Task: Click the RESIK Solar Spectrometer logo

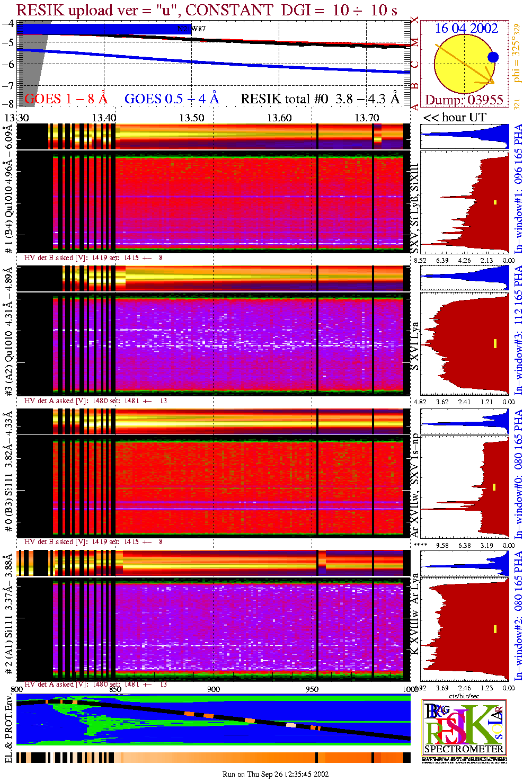Action: point(464,727)
